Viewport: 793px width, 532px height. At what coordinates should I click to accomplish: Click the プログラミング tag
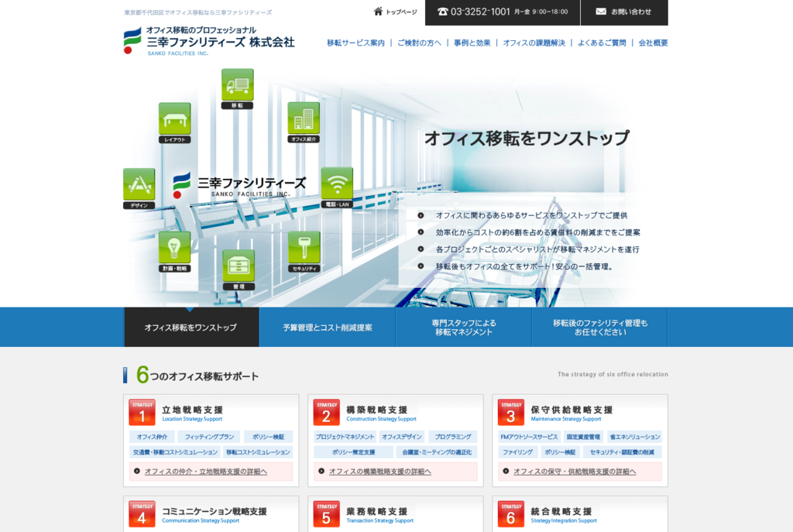[453, 437]
